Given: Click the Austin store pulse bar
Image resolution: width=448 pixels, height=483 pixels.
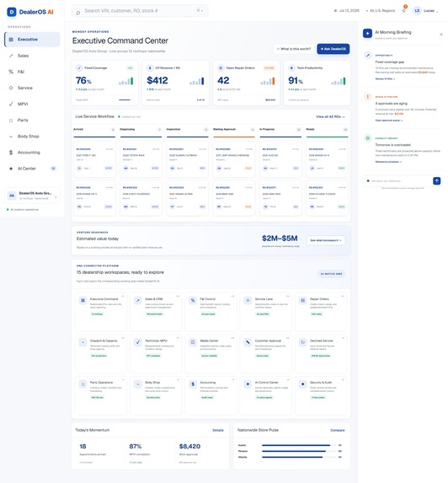Looking at the screenshot, I should tap(300, 445).
